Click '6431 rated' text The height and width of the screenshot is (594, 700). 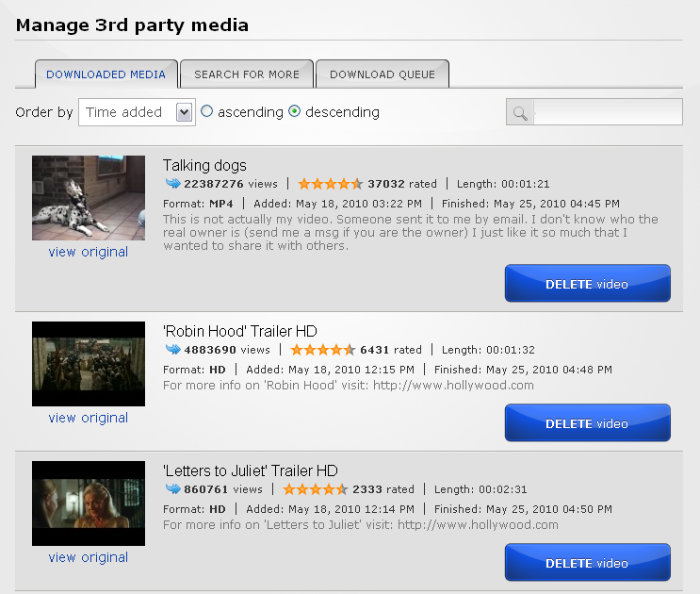click(391, 350)
